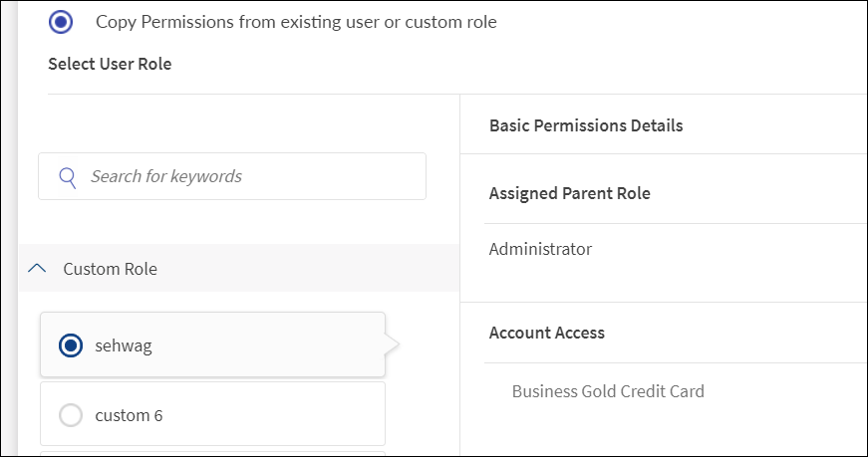
Task: Select the sehwag radio button
Action: [x=71, y=345]
